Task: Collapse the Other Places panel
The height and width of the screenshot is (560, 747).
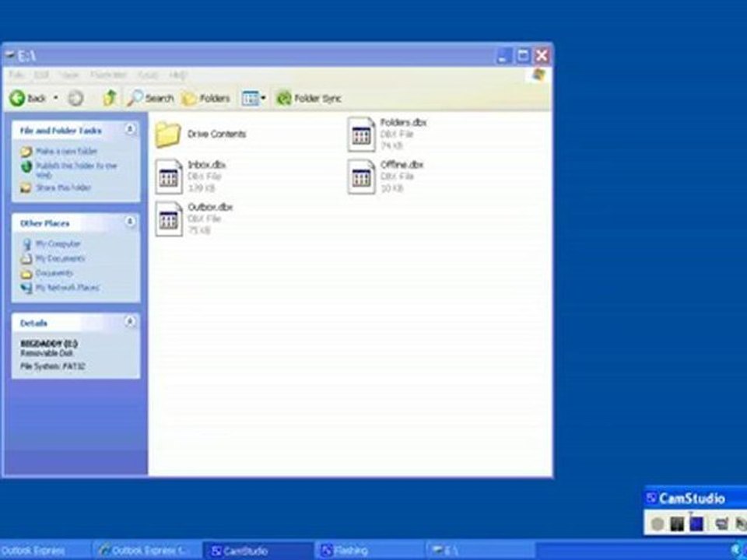Action: tap(130, 222)
